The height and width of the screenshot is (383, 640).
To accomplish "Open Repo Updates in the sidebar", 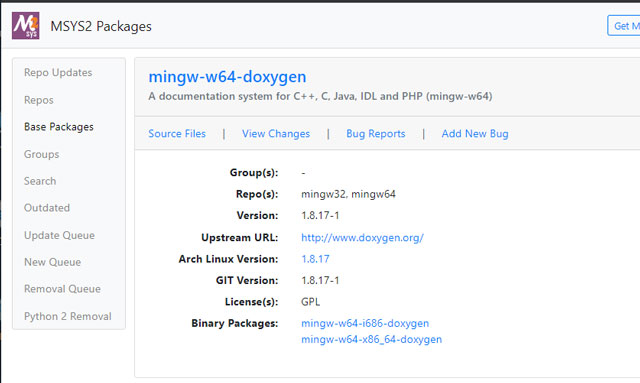I will tap(58, 72).
